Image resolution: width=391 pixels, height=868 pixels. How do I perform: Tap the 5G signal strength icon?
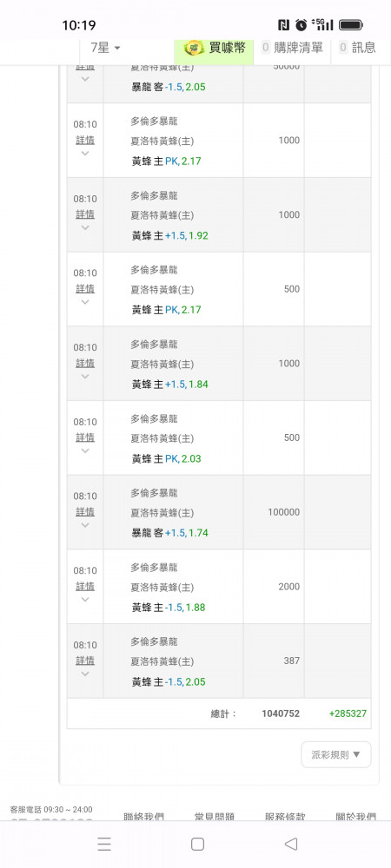(322, 24)
